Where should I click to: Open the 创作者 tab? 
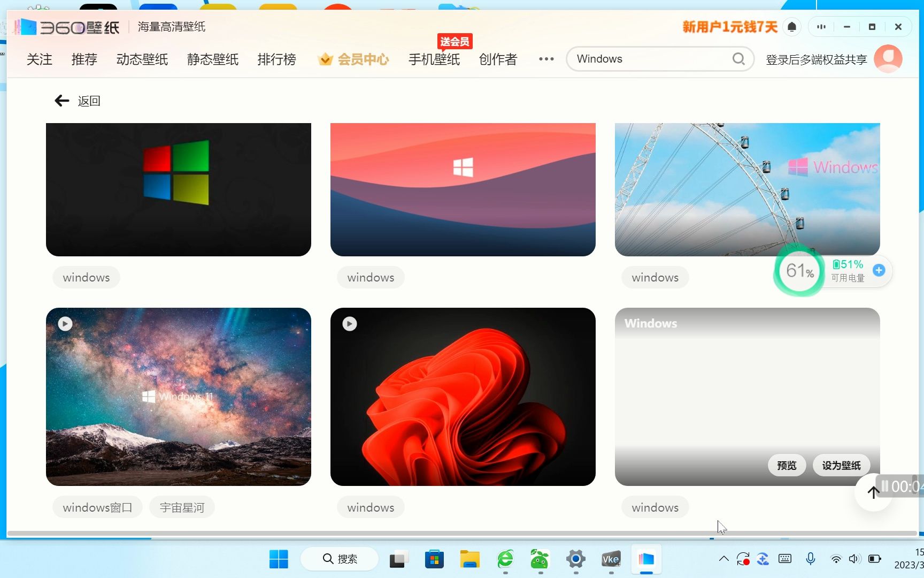[x=498, y=59]
